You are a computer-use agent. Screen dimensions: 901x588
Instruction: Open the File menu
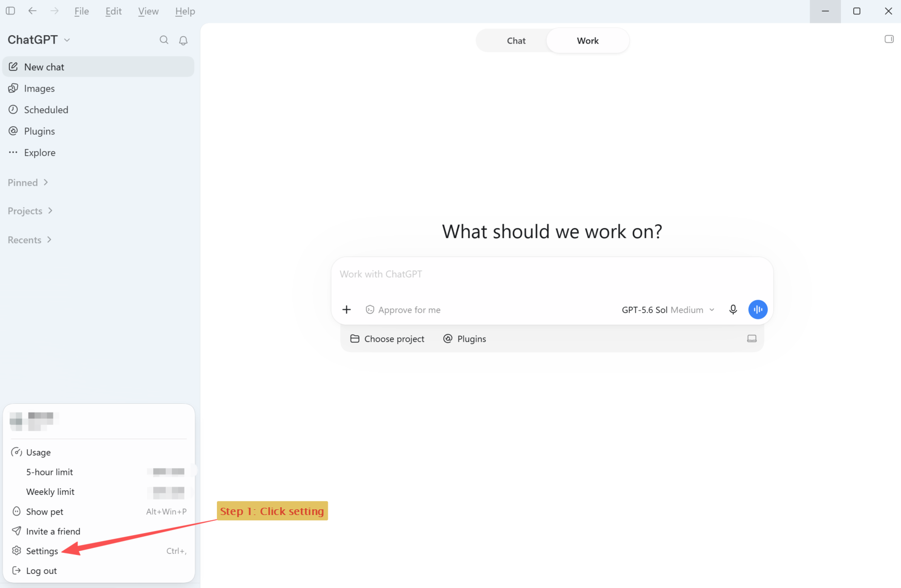81,11
